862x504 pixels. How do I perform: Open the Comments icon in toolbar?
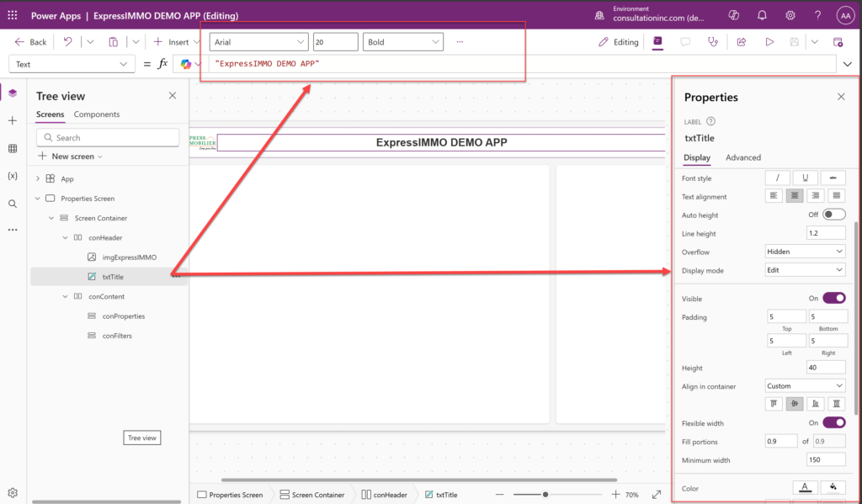coord(685,42)
